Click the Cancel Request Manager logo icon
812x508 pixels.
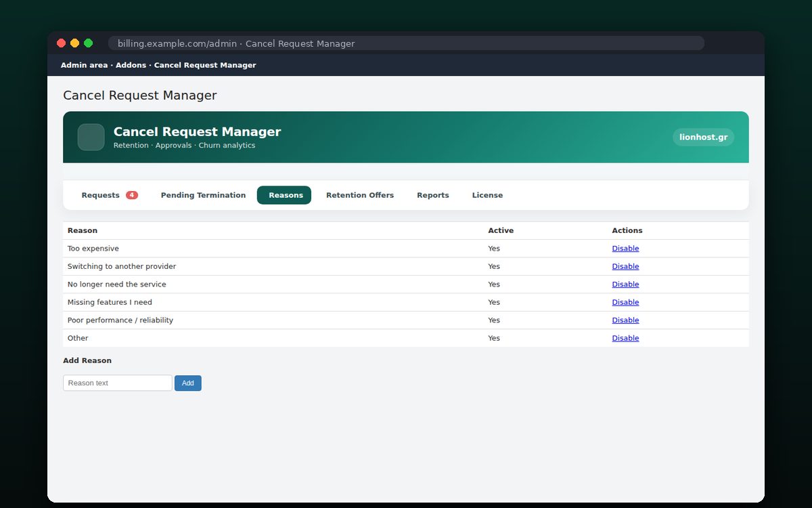(91, 137)
